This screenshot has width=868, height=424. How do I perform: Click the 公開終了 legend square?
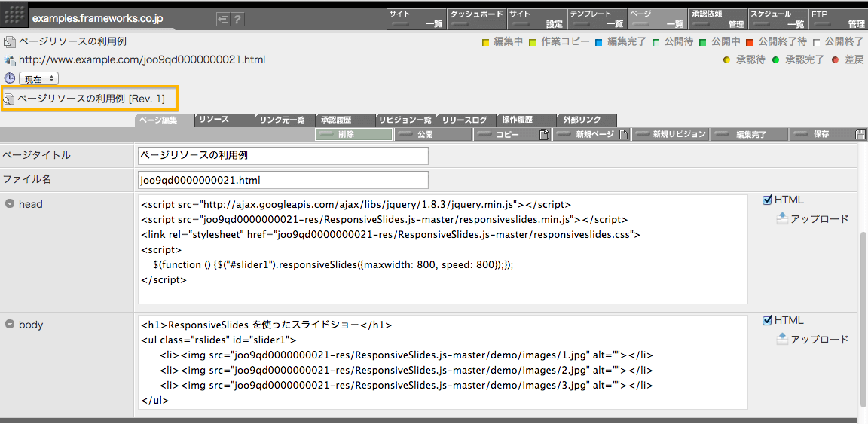pos(817,42)
